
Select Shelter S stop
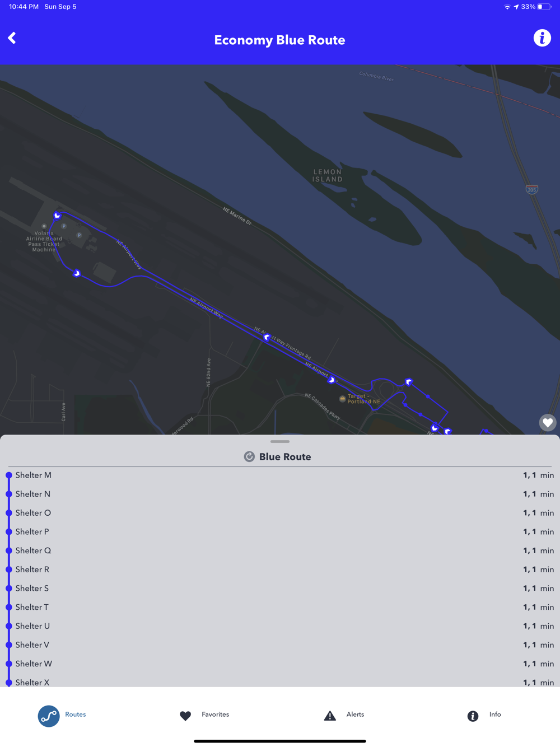(280, 589)
